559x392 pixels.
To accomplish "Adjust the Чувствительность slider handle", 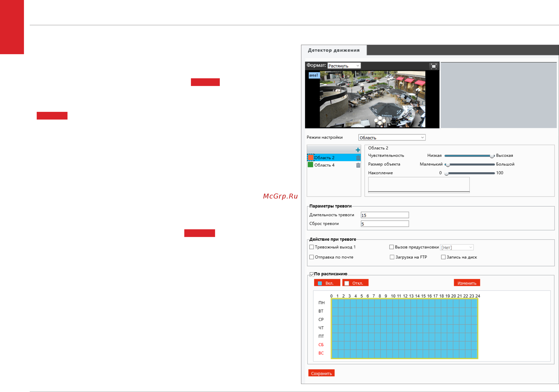I will [492, 156].
